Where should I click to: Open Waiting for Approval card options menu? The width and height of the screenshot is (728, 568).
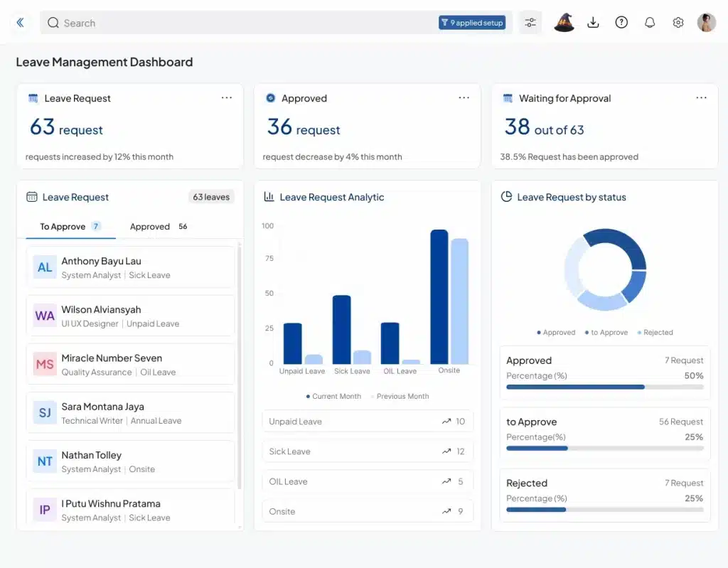[x=701, y=98]
